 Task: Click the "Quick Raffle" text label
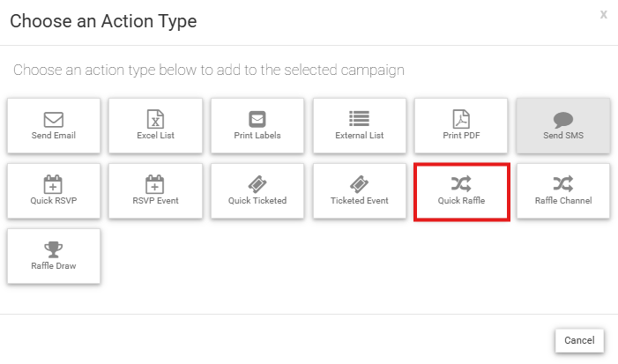click(x=461, y=201)
